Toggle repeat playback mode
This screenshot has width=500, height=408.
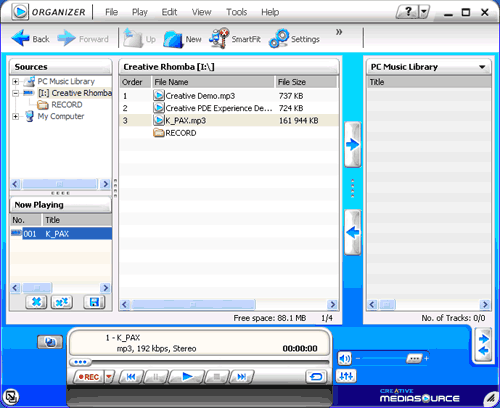315,377
